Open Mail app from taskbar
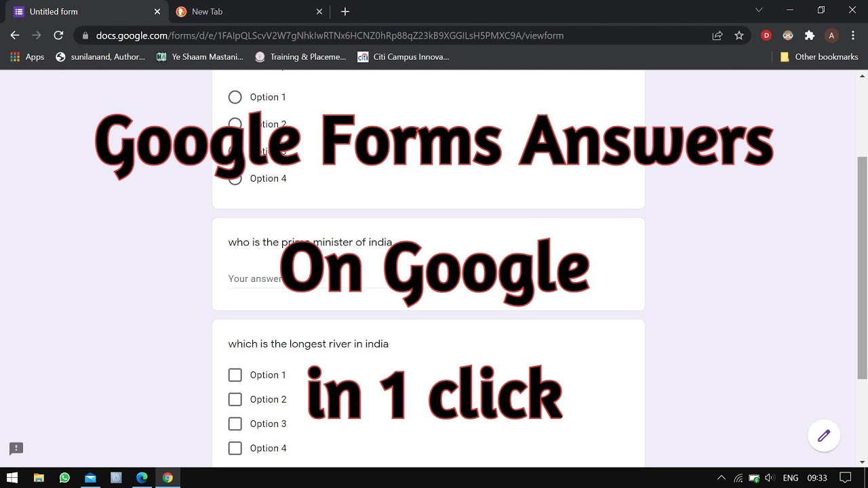The height and width of the screenshot is (488, 868). coord(90,478)
